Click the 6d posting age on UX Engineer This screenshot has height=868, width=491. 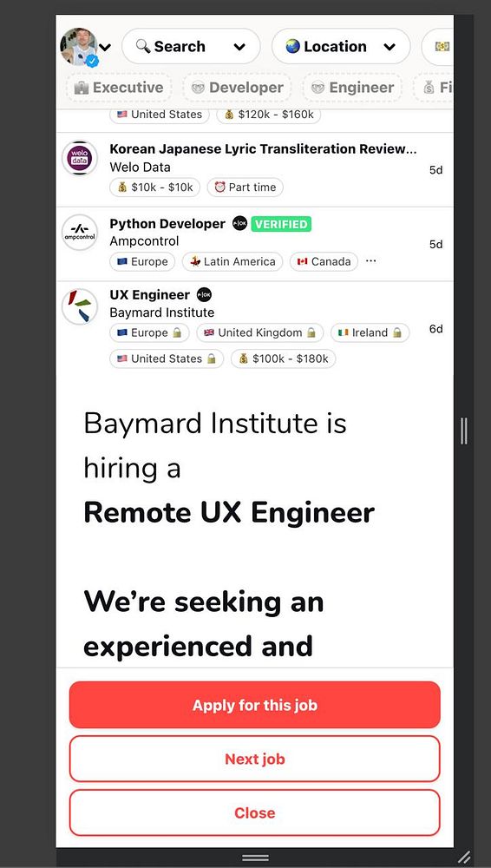click(436, 329)
